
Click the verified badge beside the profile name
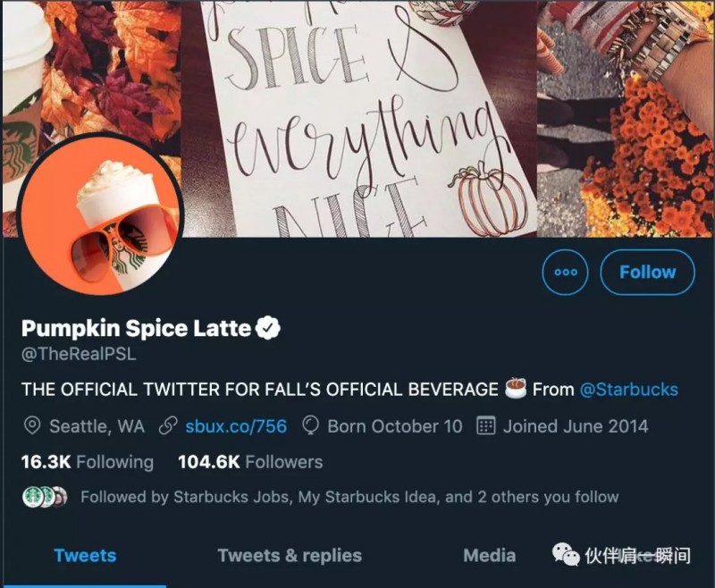click(x=268, y=328)
